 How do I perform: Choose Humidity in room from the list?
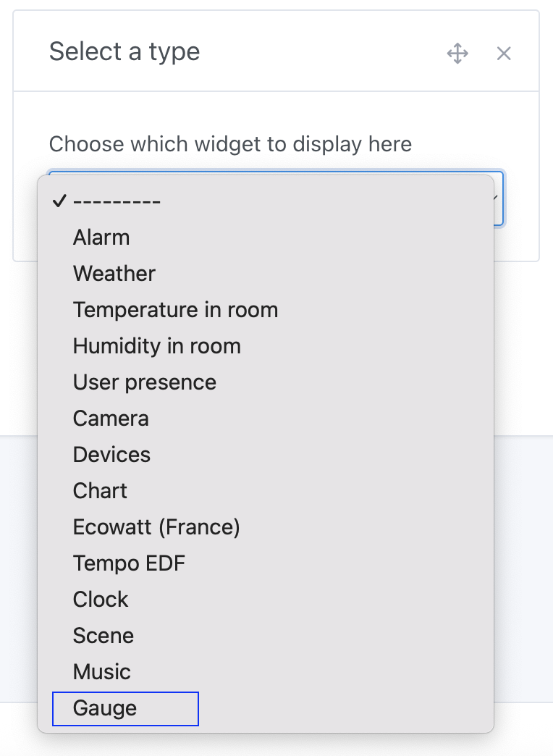tap(157, 346)
